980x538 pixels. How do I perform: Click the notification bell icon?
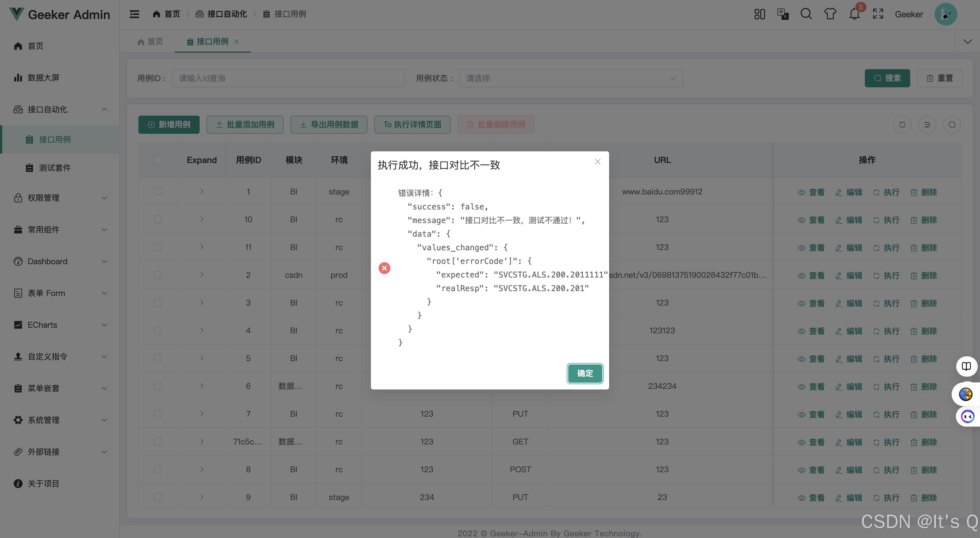tap(854, 14)
